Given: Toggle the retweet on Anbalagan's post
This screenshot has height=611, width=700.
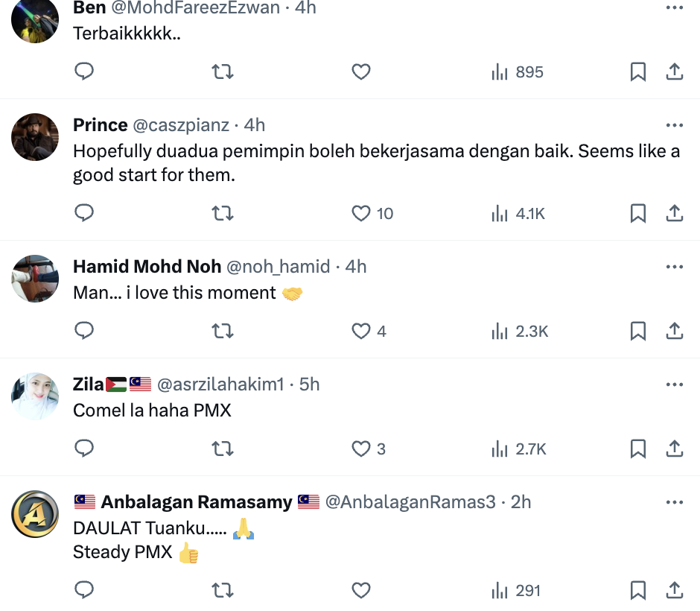Looking at the screenshot, I should point(222,589).
